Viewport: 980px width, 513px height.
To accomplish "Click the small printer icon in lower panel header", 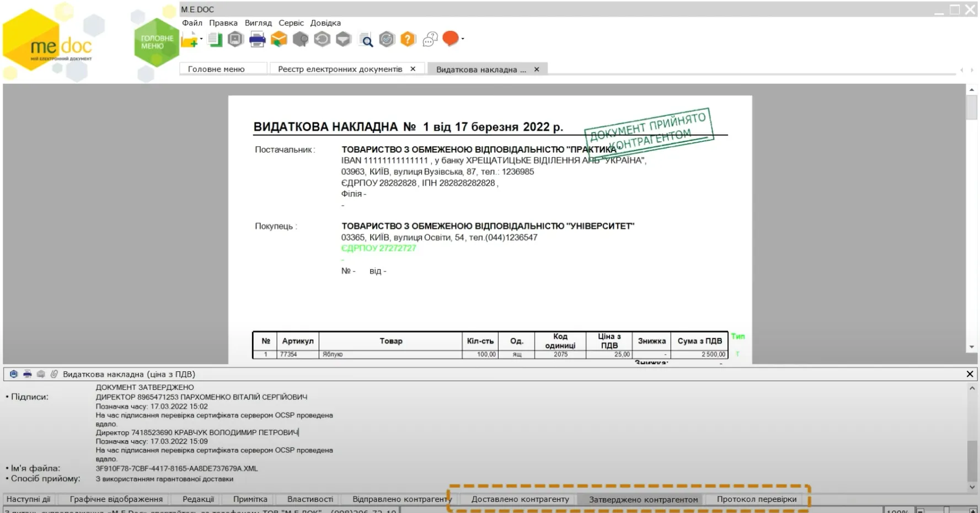I will point(27,374).
